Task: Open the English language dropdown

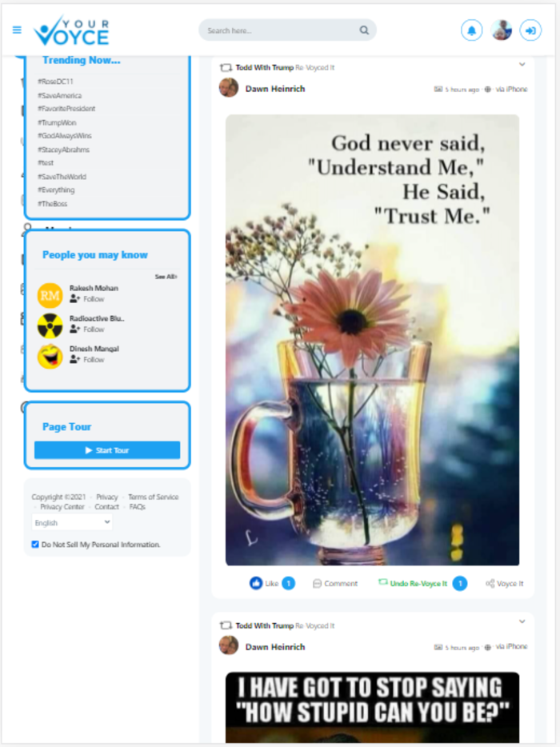Action: [72, 522]
